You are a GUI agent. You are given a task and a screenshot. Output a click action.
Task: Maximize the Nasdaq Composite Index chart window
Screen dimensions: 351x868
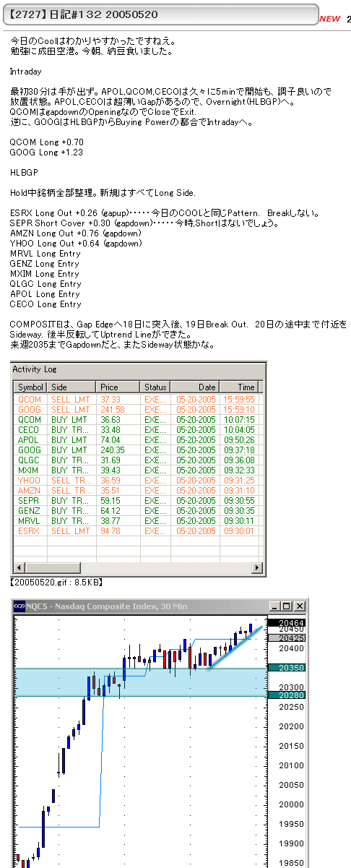(x=287, y=606)
